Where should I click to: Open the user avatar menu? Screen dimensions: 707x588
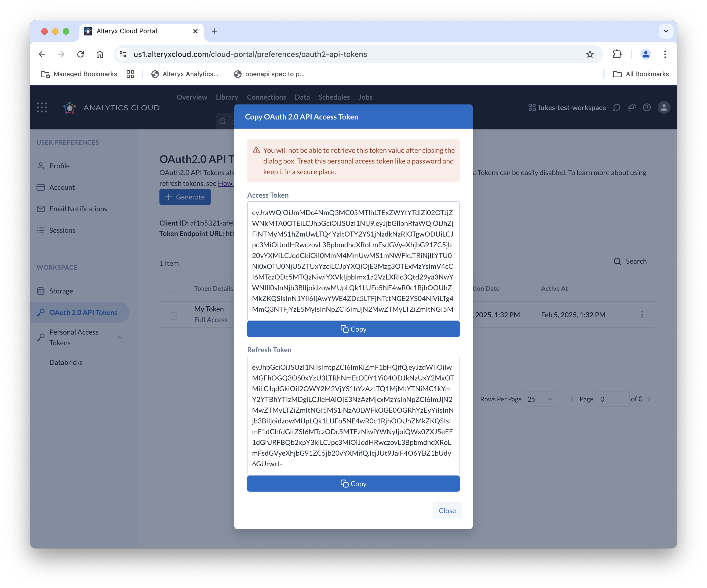(x=664, y=107)
